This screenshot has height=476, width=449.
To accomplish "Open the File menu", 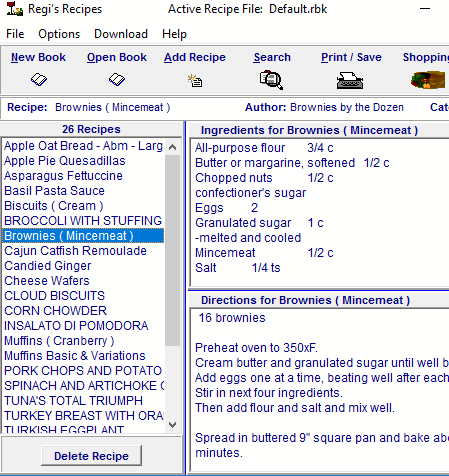I will 15,34.
